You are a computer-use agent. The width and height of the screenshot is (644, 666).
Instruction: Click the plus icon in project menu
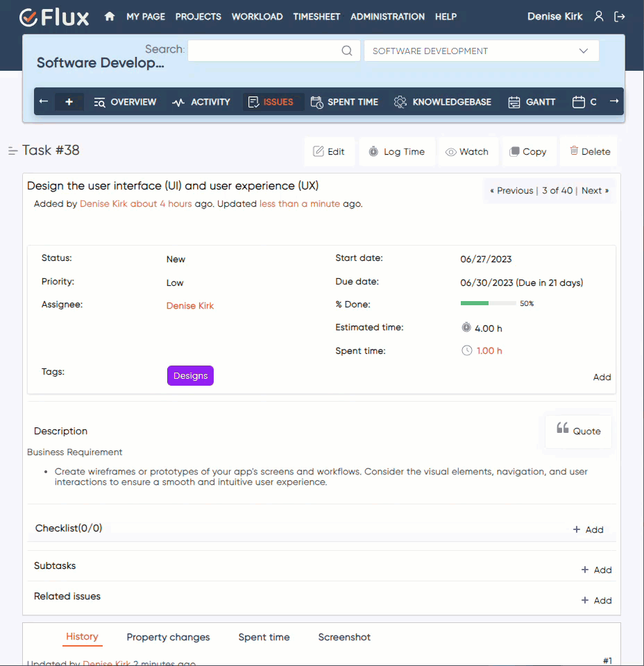tap(69, 102)
